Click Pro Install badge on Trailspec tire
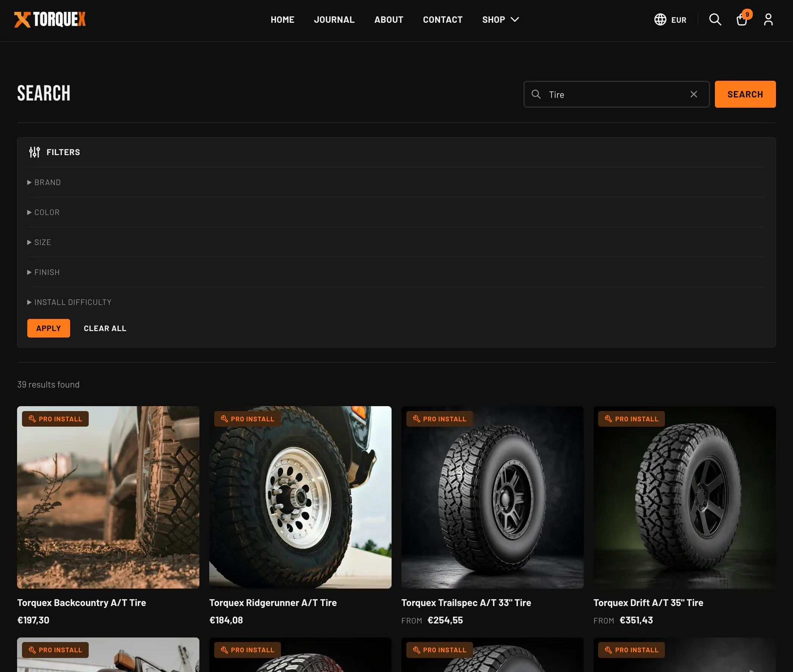Image resolution: width=793 pixels, height=672 pixels. click(x=439, y=419)
